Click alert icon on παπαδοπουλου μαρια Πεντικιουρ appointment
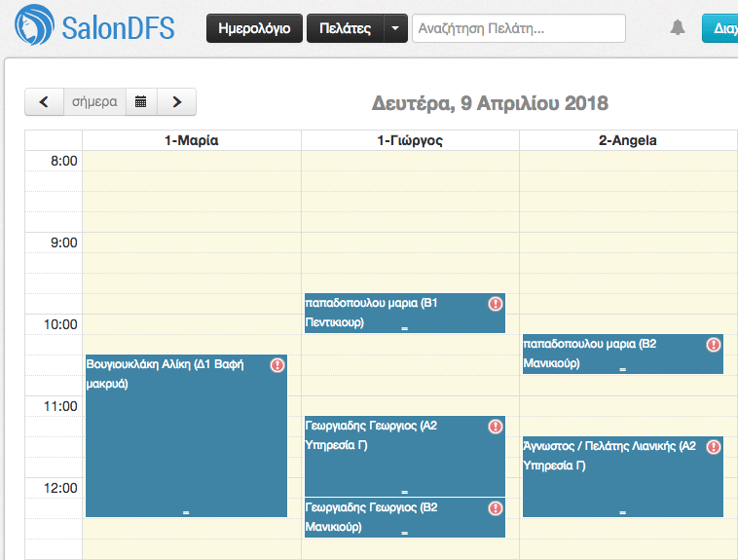Viewport: 738px width, 560px height. [496, 304]
